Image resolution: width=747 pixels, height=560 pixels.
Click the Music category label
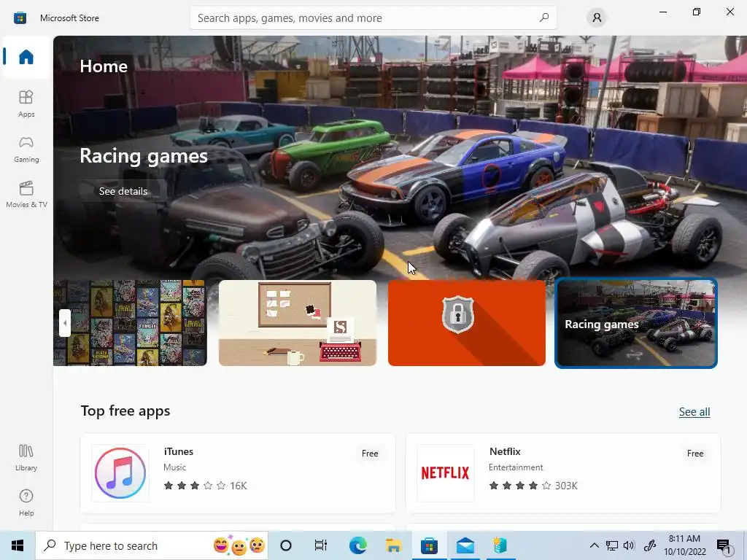point(175,467)
